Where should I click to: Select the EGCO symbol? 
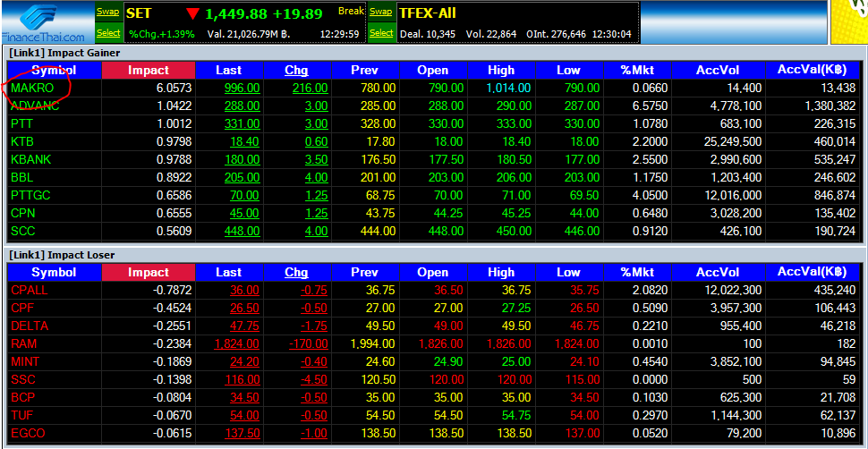(x=26, y=434)
